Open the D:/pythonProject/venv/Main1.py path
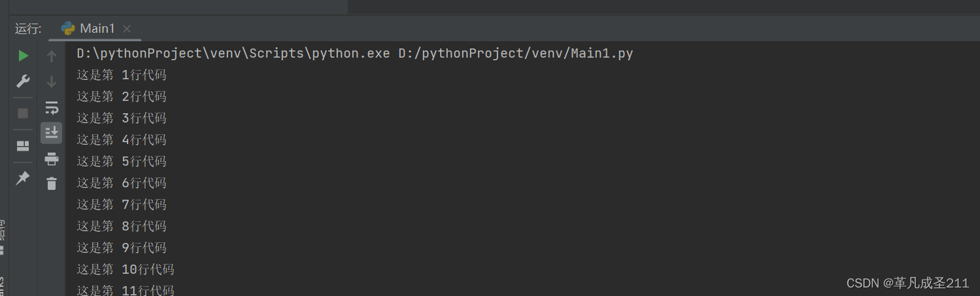 516,54
